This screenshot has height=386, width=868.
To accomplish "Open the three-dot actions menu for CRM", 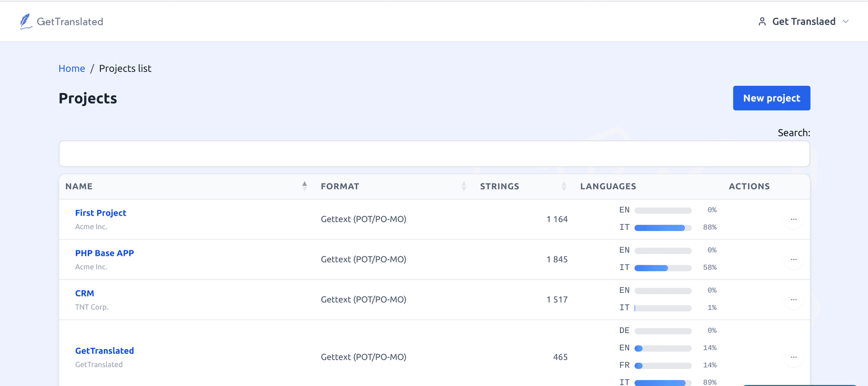I will pos(793,300).
